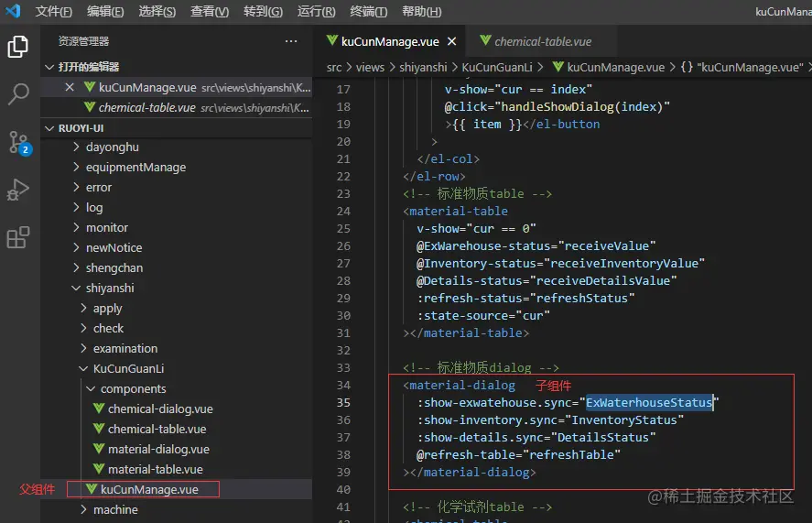Expand the check folder
Screen dimensions: 812x523
tap(176, 329)
